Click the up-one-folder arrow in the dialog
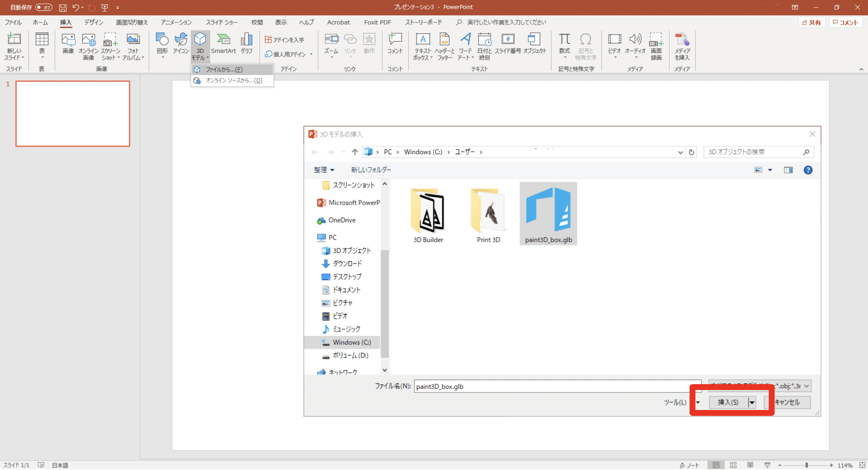The height and width of the screenshot is (470, 868). 355,152
